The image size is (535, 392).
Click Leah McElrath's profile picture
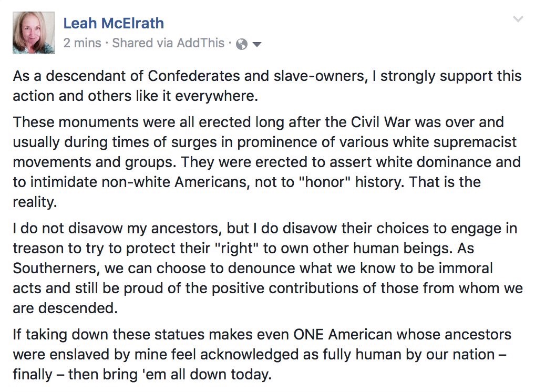point(34,33)
